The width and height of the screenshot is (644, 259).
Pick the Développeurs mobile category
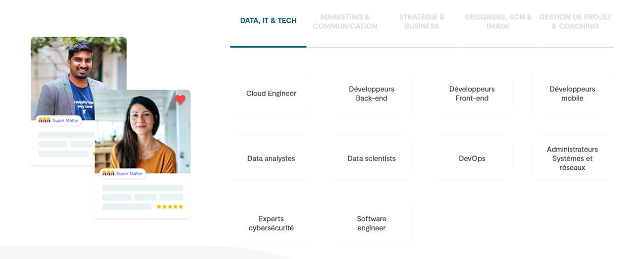pyautogui.click(x=572, y=94)
